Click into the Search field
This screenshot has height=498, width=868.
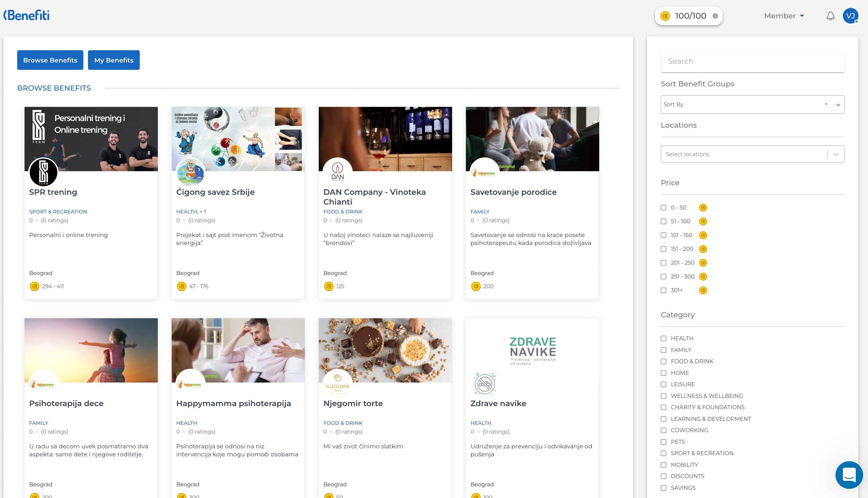pyautogui.click(x=752, y=61)
